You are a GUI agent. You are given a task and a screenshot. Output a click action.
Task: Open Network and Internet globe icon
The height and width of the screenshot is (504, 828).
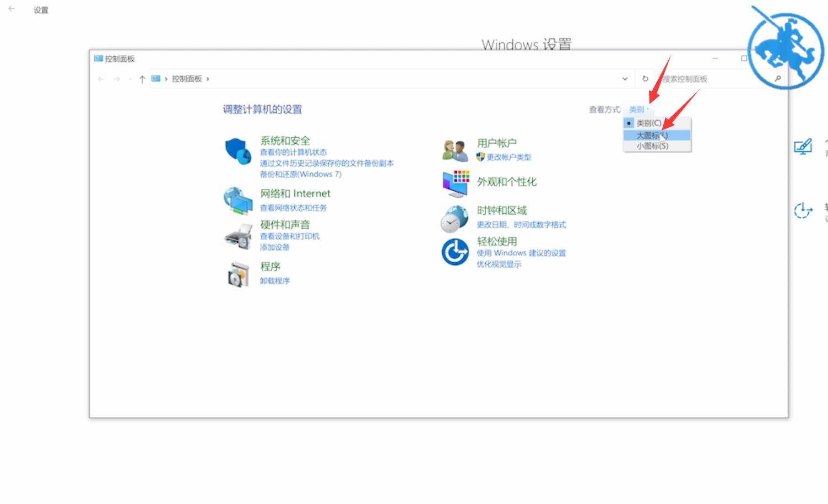pos(238,200)
